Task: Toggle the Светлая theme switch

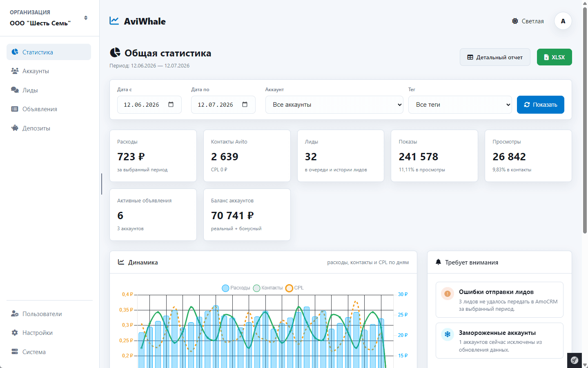Action: [528, 21]
